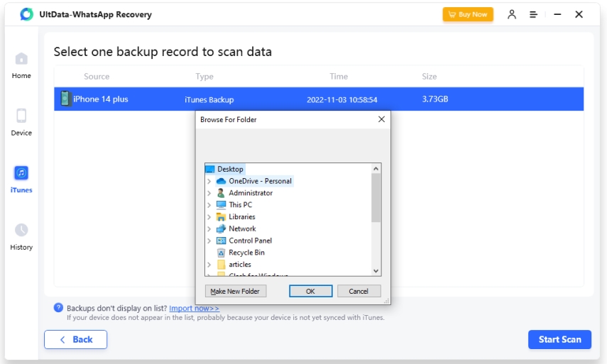Screen dimensions: 607x364
Task: Click the This PC monitor icon
Action: 221,204
